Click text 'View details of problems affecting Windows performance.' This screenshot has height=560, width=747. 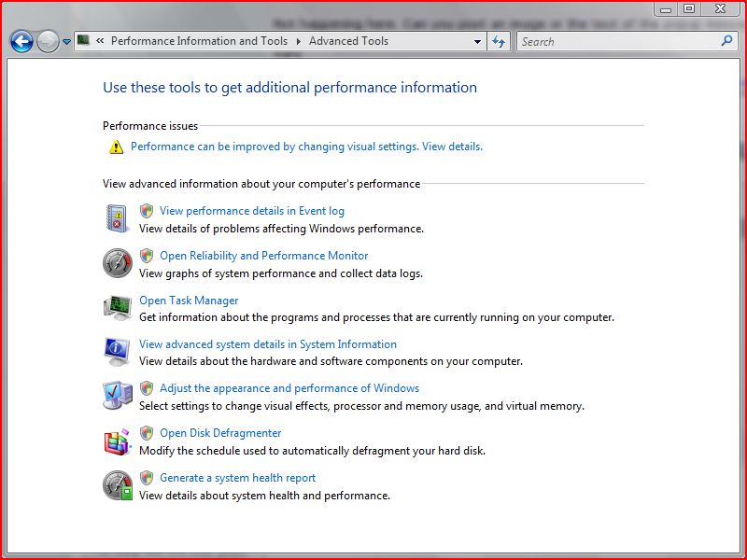[282, 229]
